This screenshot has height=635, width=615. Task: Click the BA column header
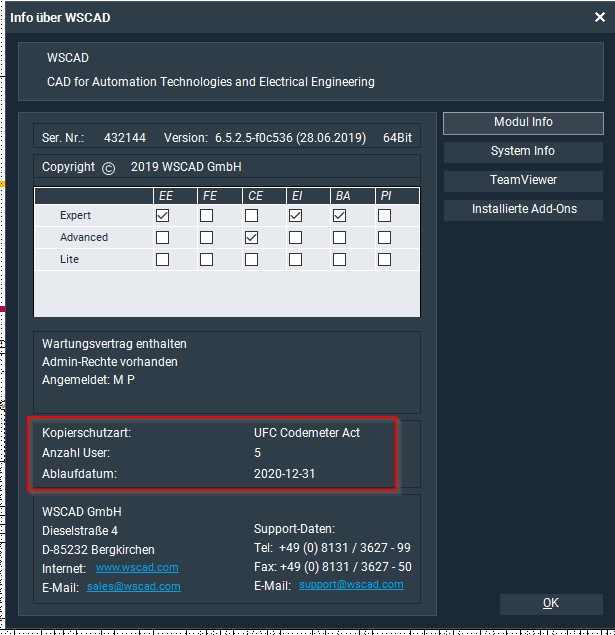click(352, 196)
